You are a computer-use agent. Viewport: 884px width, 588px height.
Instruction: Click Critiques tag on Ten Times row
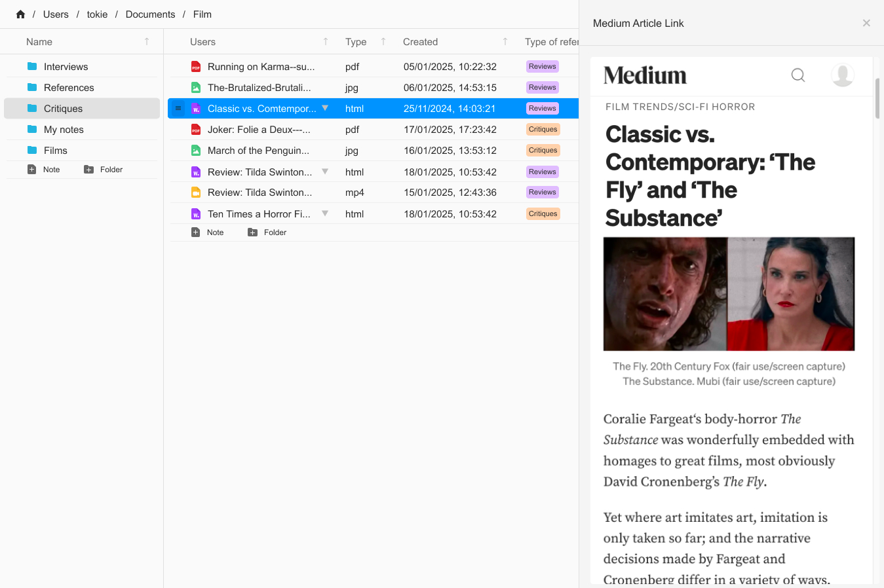(543, 213)
